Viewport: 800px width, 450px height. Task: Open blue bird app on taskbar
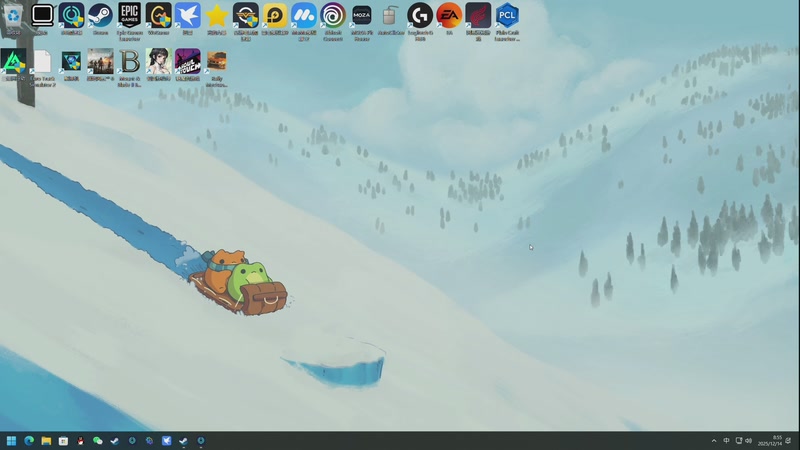[x=166, y=441]
